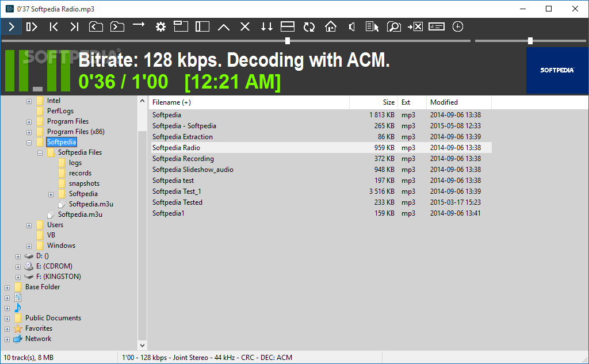Viewport: 589px width, 364px height.
Task: Select the logs folder
Action: click(x=75, y=163)
